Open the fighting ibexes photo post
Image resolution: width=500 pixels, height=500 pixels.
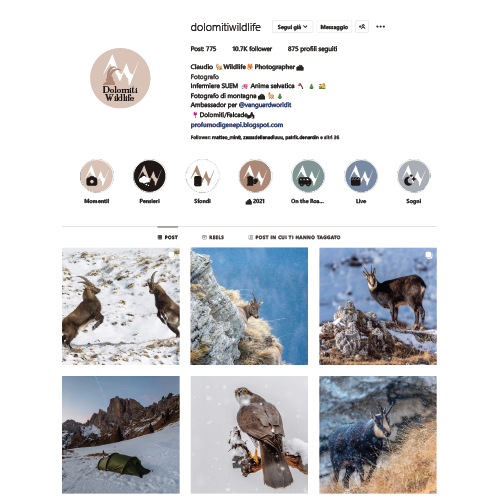pos(121,306)
